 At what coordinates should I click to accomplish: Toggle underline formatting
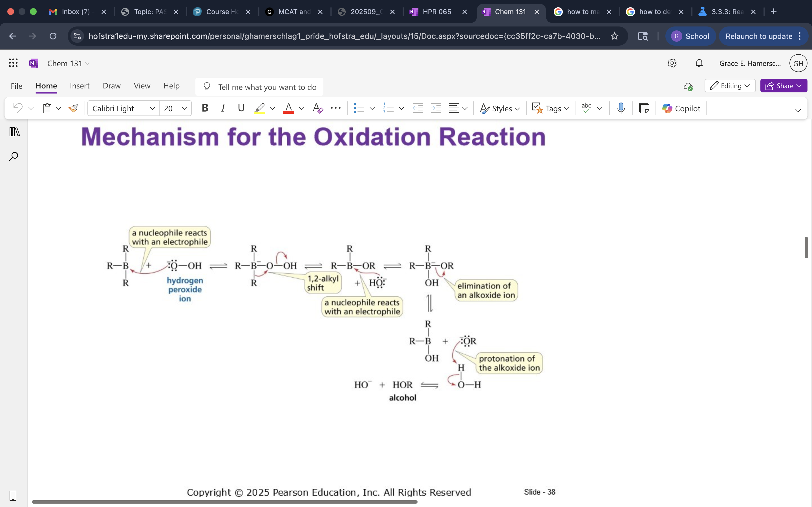point(241,108)
